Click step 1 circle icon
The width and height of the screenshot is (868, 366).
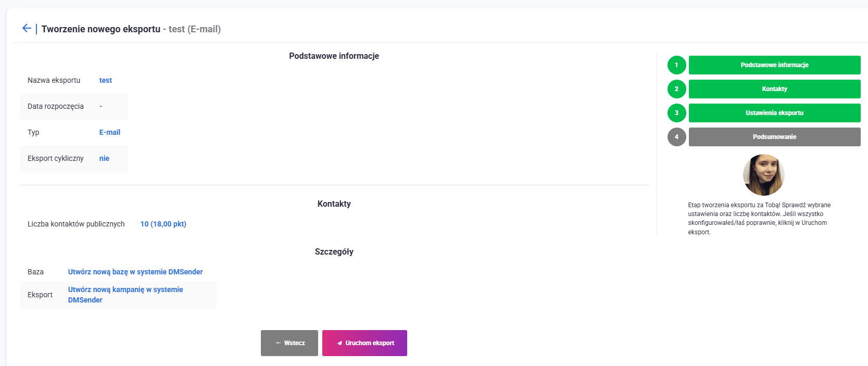point(676,65)
